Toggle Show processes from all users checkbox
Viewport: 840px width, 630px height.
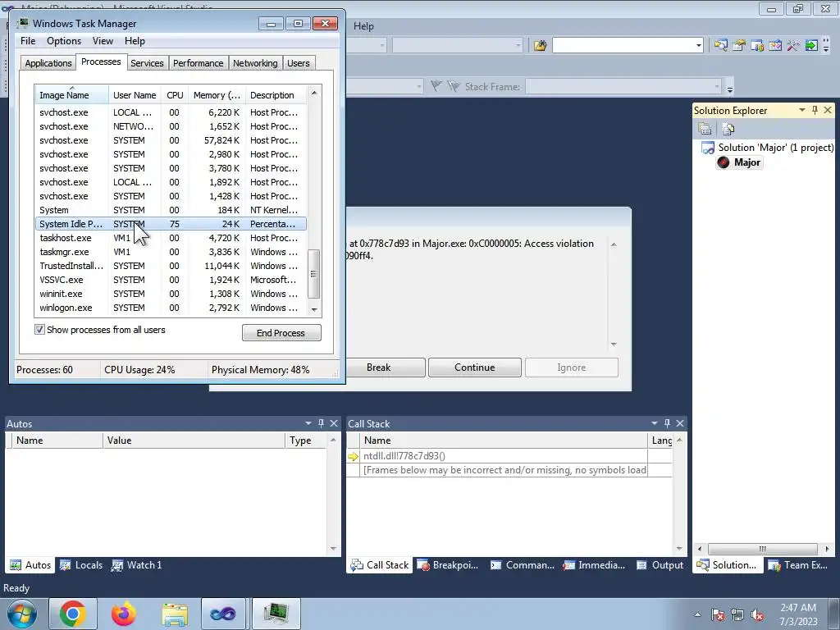39,330
